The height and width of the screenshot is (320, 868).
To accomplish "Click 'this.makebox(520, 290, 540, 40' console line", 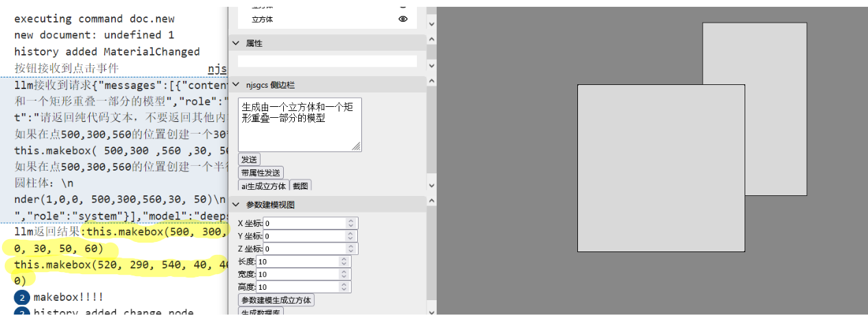I will tap(121, 264).
